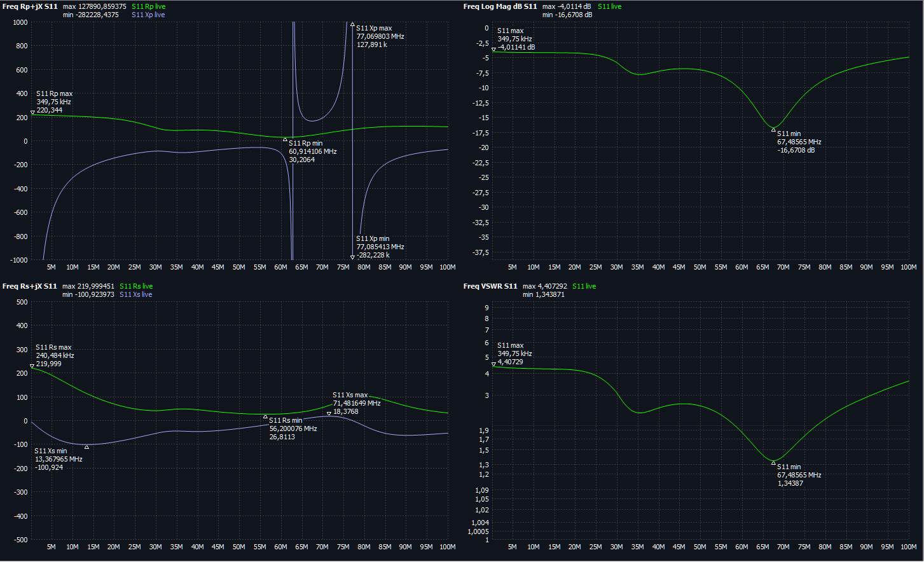Click the S11 live legend in Log Mag chart

(x=609, y=6)
